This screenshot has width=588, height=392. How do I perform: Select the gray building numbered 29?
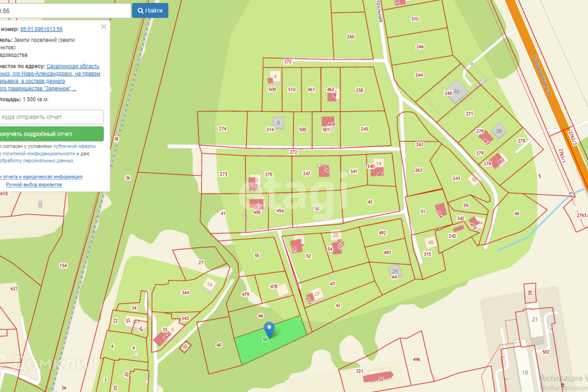[x=395, y=271]
